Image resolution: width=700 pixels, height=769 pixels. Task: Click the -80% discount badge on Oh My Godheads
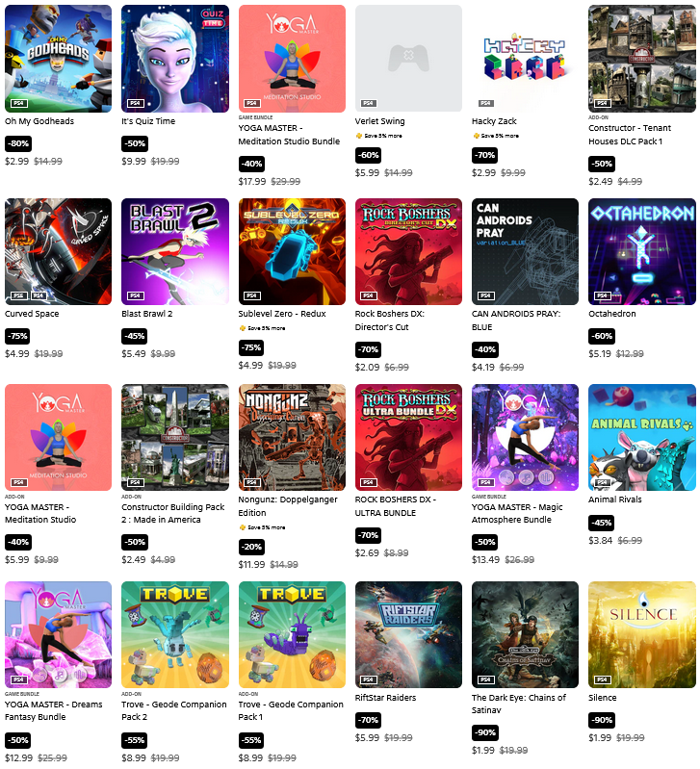(18, 143)
